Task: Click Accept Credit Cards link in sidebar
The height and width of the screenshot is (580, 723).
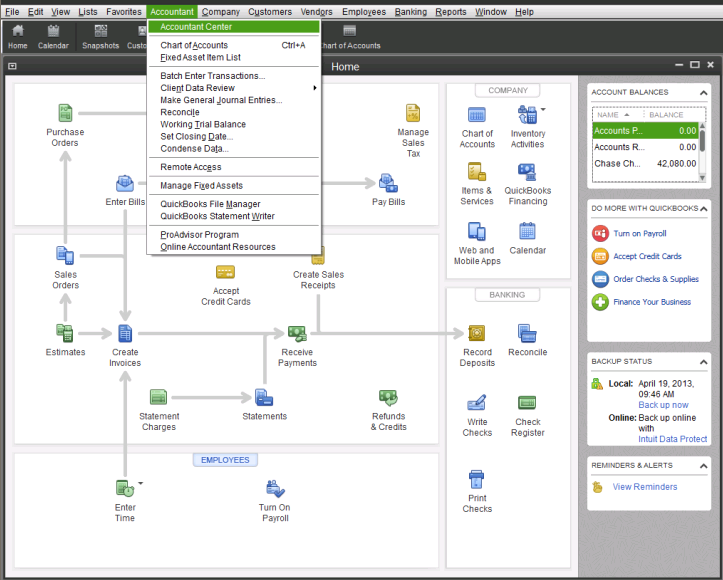Action: click(x=647, y=256)
